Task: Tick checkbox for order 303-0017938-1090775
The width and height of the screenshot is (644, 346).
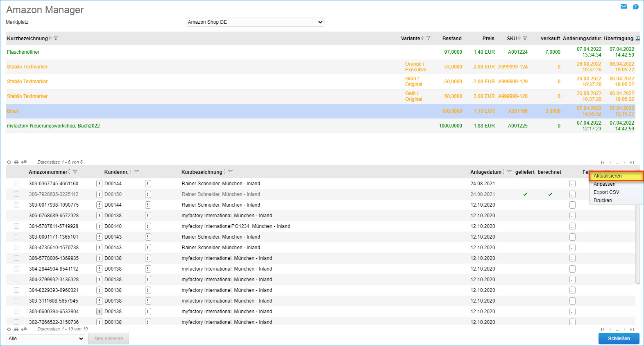Action: (x=16, y=205)
